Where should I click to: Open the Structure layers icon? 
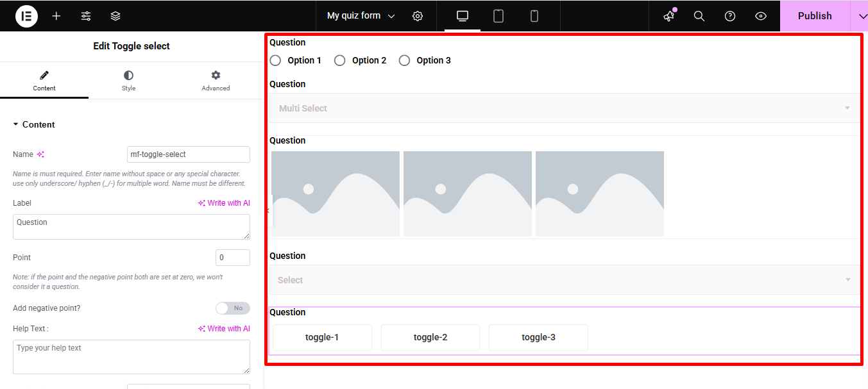pyautogui.click(x=115, y=16)
